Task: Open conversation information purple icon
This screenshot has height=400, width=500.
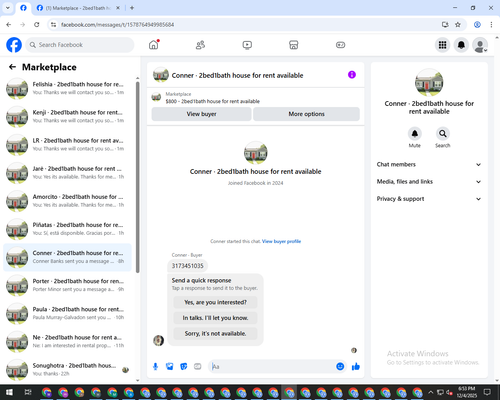Action: click(x=352, y=75)
